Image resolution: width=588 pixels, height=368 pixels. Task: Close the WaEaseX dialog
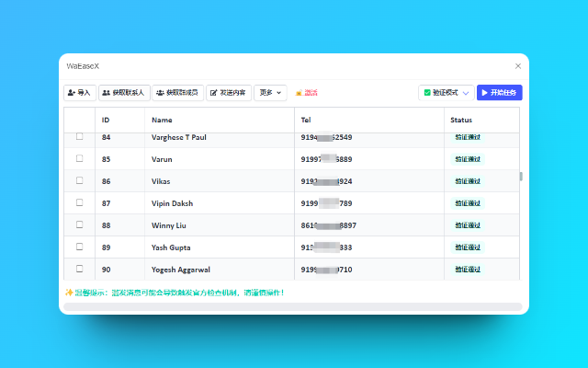[518, 66]
